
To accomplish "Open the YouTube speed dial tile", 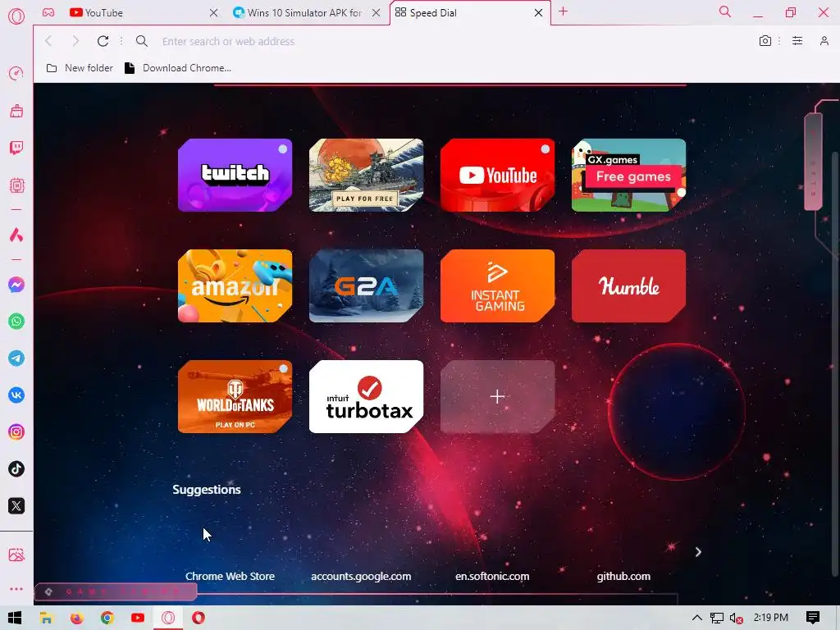I will 498,176.
